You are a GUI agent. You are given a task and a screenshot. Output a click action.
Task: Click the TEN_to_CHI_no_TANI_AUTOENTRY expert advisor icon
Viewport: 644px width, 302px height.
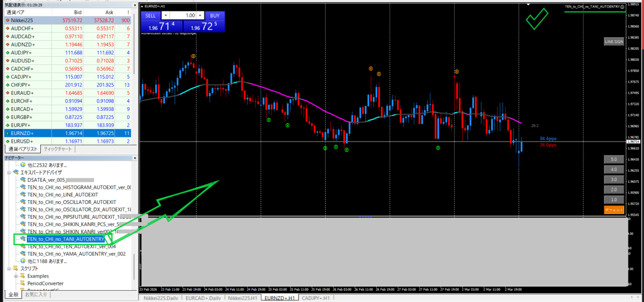23,239
